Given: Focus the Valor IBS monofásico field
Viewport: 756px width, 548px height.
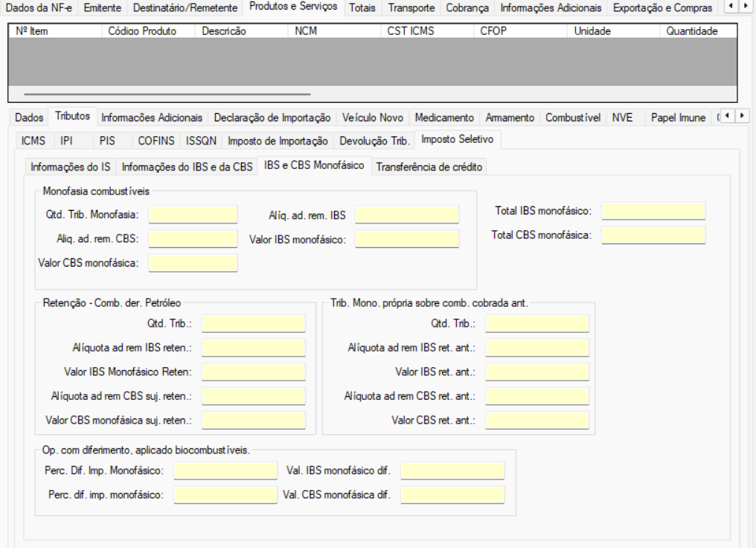Looking at the screenshot, I should click(407, 239).
